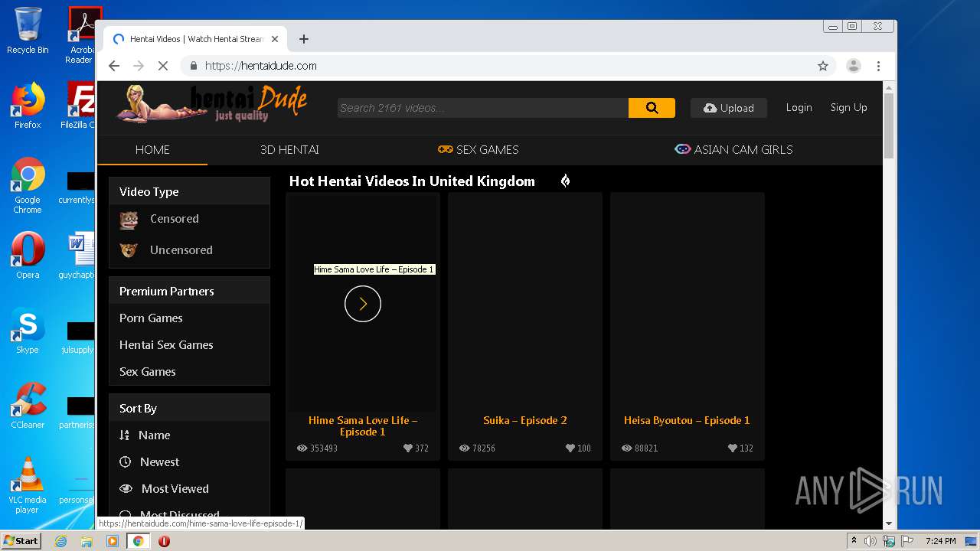Open Skype from the desktop
Viewport: 980px width, 551px height.
(x=28, y=331)
